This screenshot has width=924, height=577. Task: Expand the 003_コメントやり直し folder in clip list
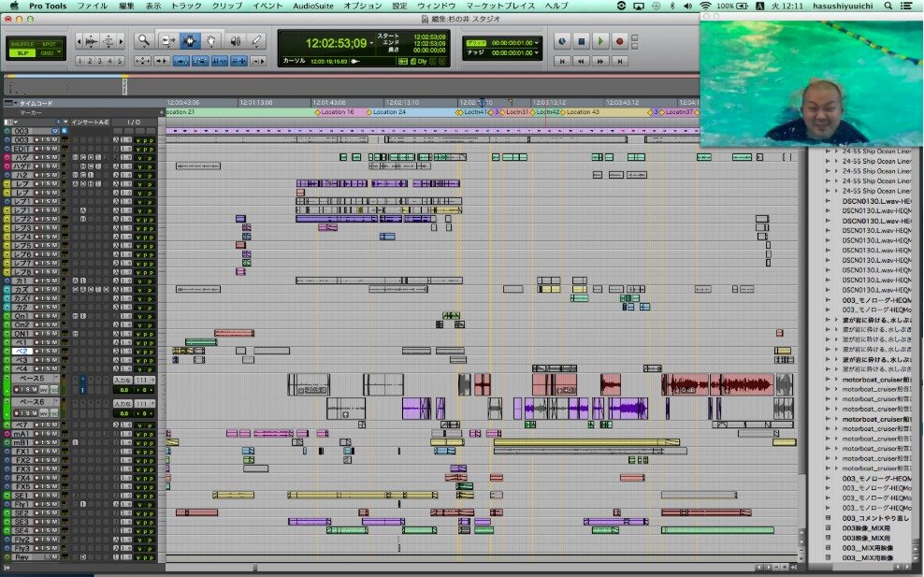(828, 517)
